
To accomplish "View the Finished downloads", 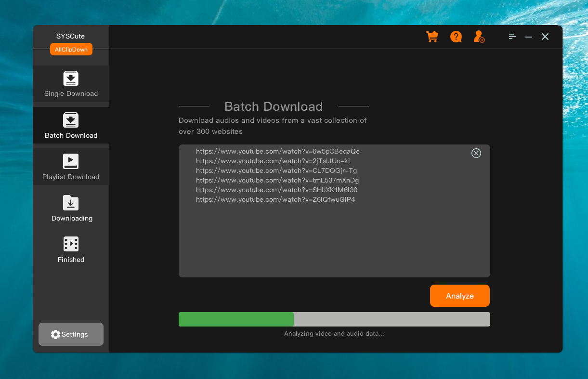I will (x=70, y=250).
